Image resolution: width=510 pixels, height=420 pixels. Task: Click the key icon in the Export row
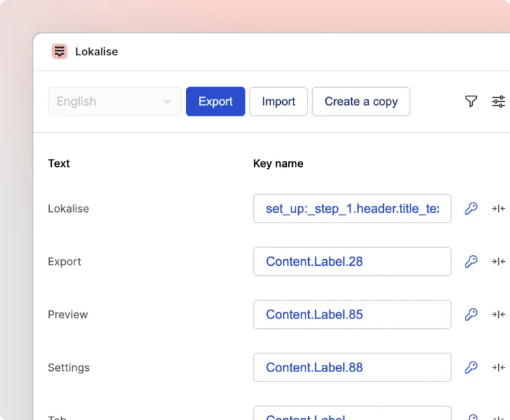(471, 261)
